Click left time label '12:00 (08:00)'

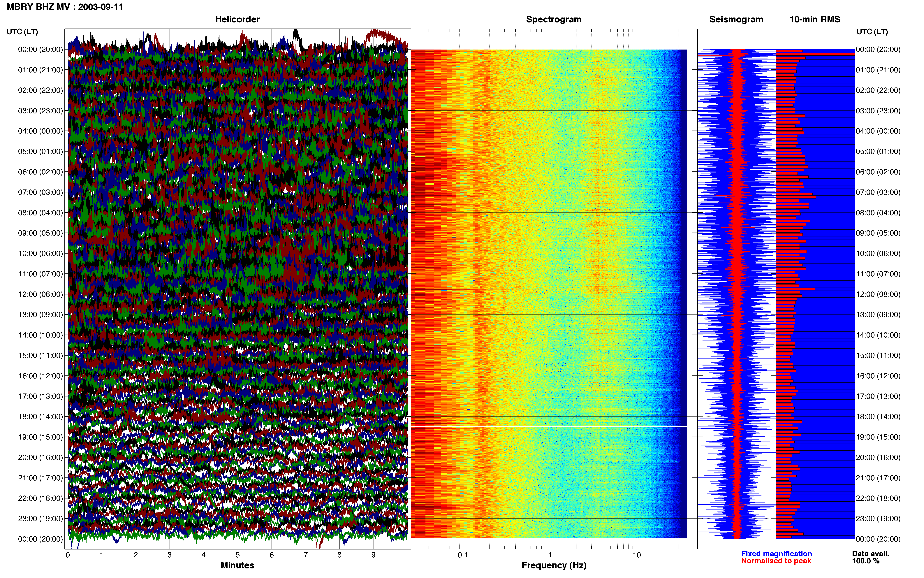click(41, 294)
